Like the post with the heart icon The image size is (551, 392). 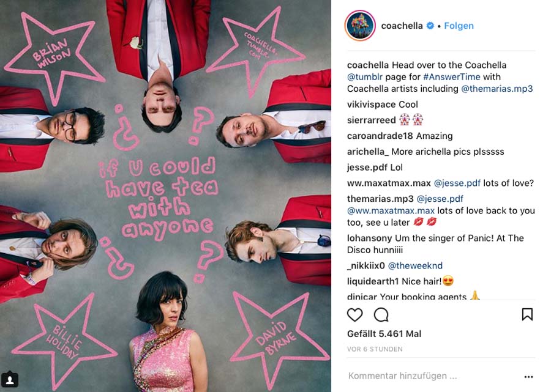tap(354, 315)
